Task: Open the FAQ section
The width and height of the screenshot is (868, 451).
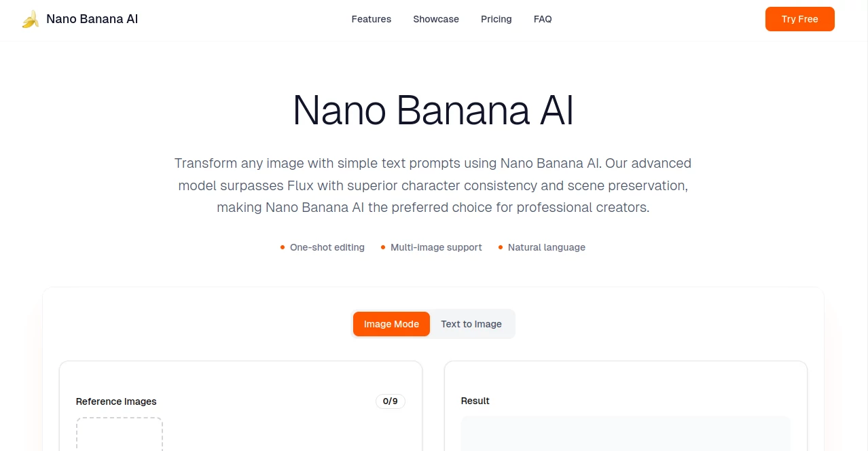Action: (x=542, y=19)
